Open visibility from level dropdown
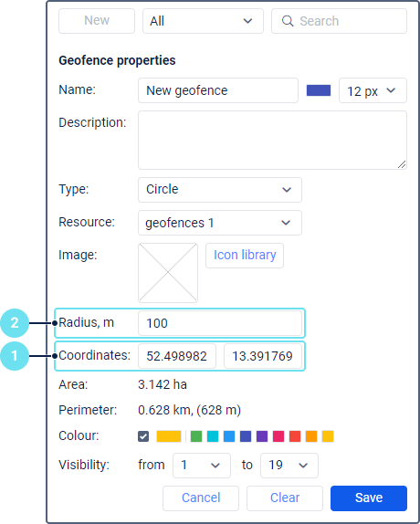This screenshot has width=420, height=524. (x=202, y=466)
